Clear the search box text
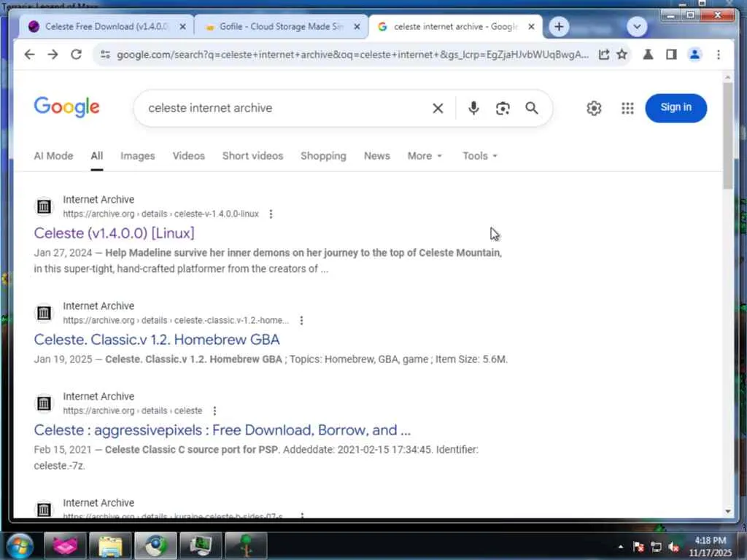The height and width of the screenshot is (560, 747). (x=438, y=109)
